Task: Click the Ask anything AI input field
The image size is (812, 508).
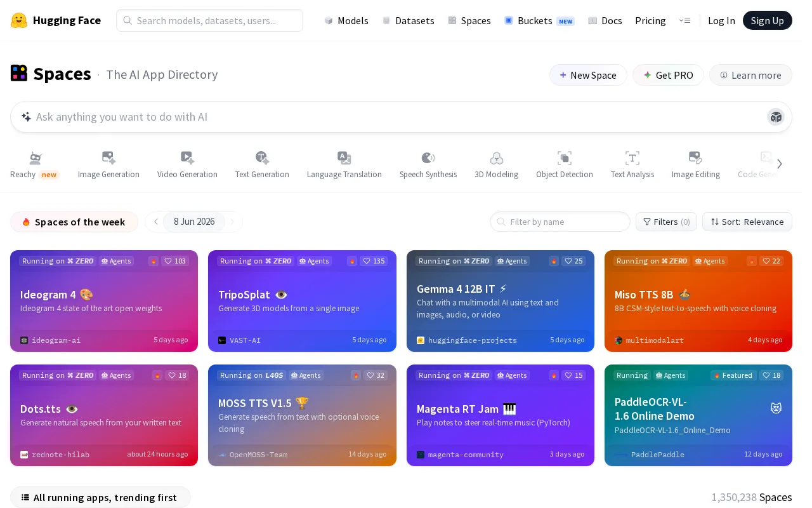Action: (x=401, y=117)
